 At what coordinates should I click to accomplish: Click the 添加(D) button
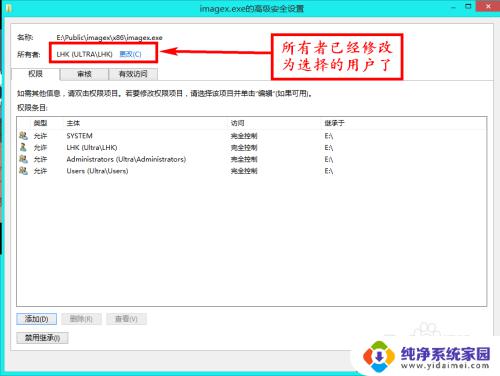pyautogui.click(x=36, y=319)
